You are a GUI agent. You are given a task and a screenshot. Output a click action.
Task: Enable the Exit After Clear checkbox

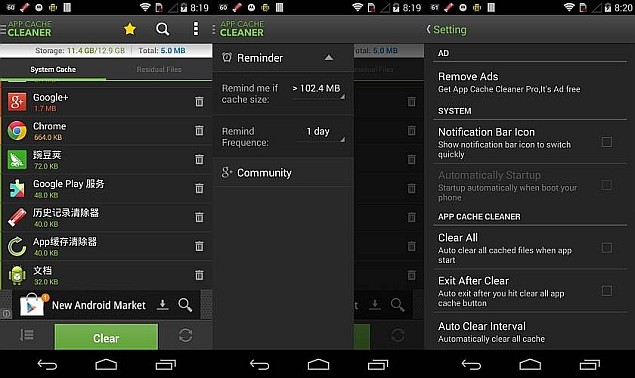607,290
